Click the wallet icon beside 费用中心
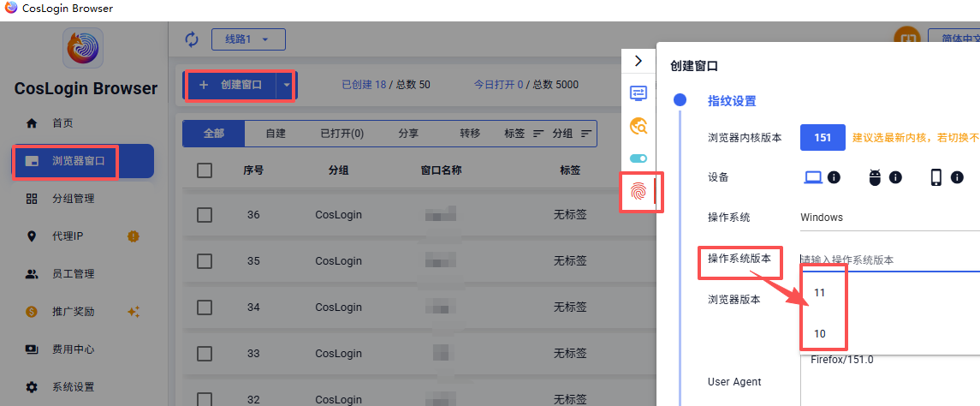Screen dimensions: 980x406 pyautogui.click(x=32, y=349)
